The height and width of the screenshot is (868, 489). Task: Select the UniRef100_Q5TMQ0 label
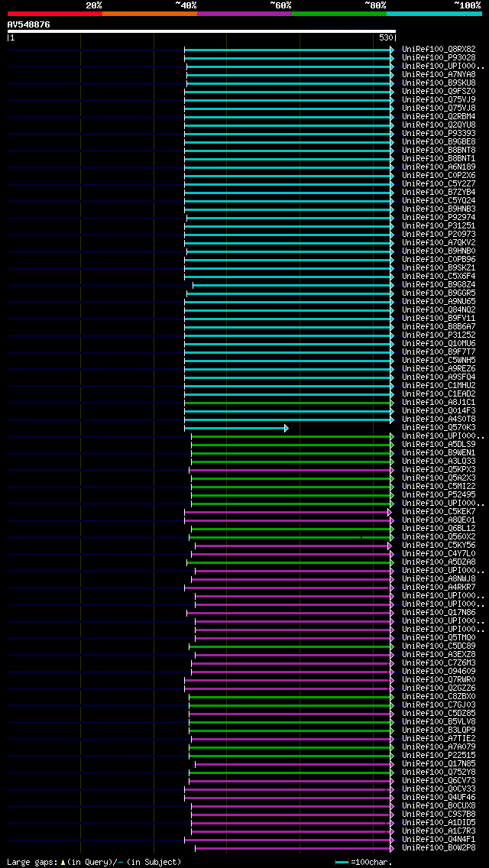(439, 638)
